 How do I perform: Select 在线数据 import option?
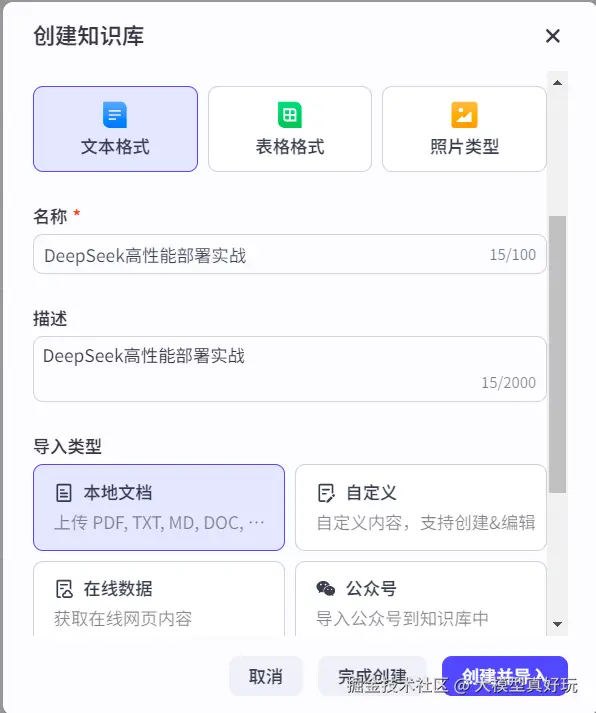tap(159, 599)
